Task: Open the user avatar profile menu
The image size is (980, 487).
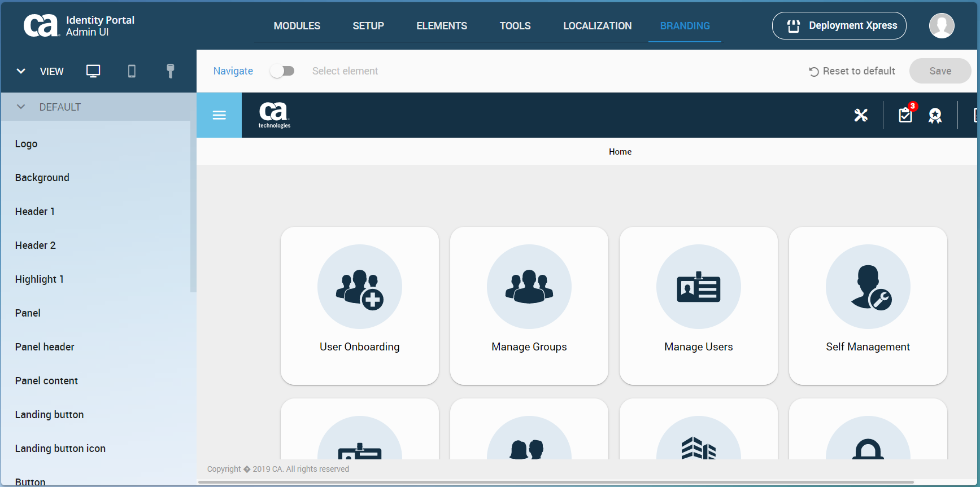Action: (x=942, y=26)
